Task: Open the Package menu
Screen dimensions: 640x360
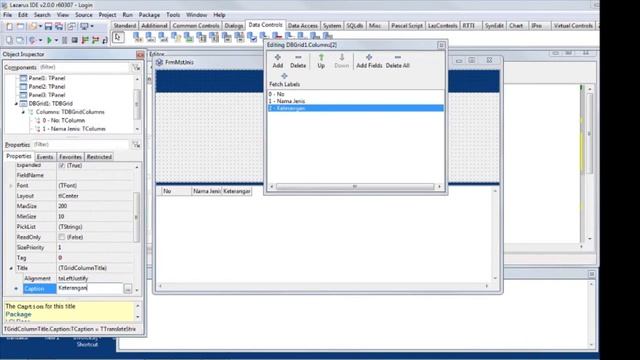Action: (x=149, y=15)
